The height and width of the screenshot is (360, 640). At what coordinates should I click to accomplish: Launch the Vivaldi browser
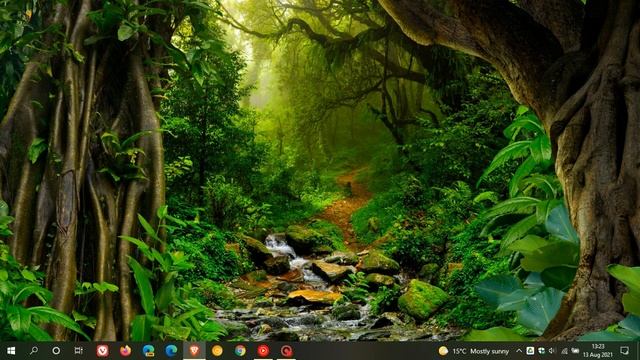pyautogui.click(x=102, y=351)
